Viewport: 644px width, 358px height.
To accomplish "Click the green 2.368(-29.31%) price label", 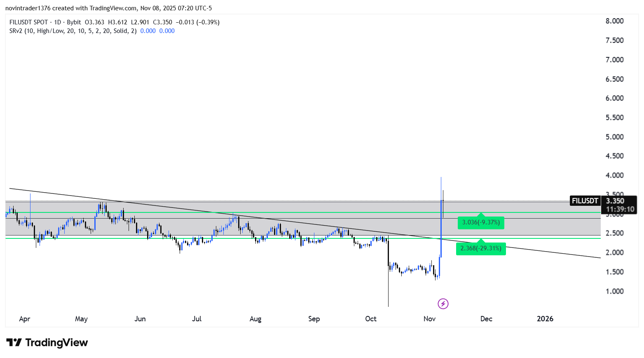I will [x=481, y=248].
